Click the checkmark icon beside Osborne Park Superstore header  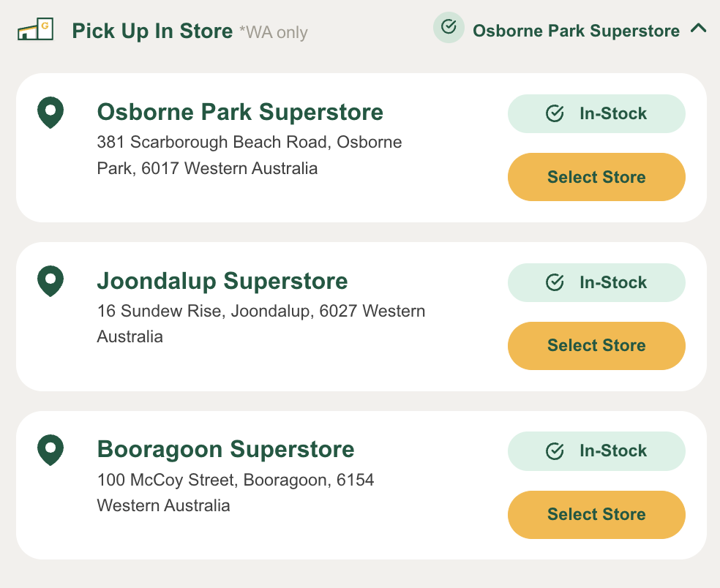pyautogui.click(x=449, y=29)
